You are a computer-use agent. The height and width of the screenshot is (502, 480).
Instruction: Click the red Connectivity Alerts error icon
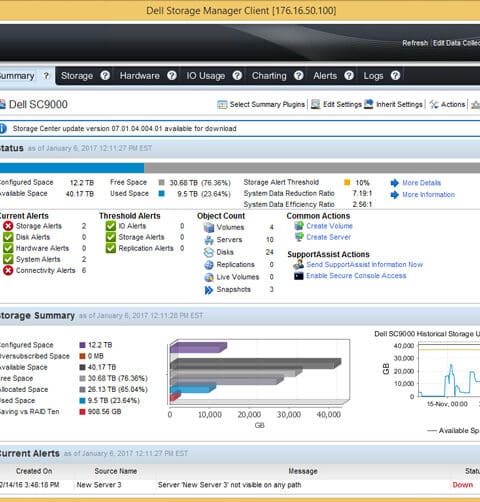pyautogui.click(x=8, y=270)
